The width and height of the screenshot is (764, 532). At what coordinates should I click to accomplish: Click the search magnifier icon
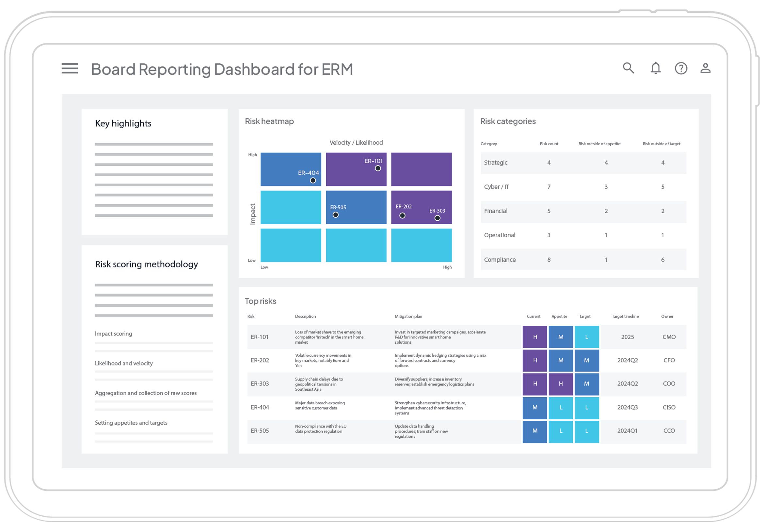click(x=628, y=68)
